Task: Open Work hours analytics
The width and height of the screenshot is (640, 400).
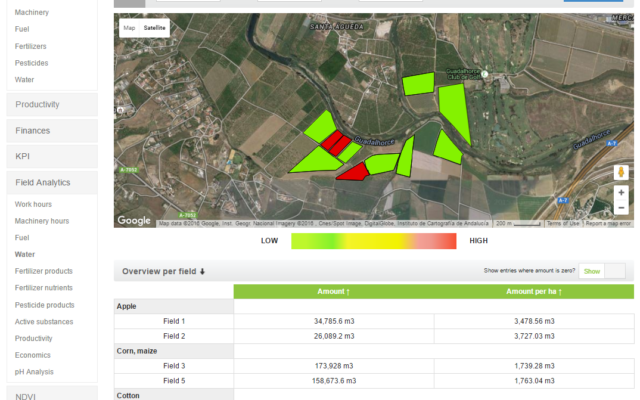Action: click(33, 204)
